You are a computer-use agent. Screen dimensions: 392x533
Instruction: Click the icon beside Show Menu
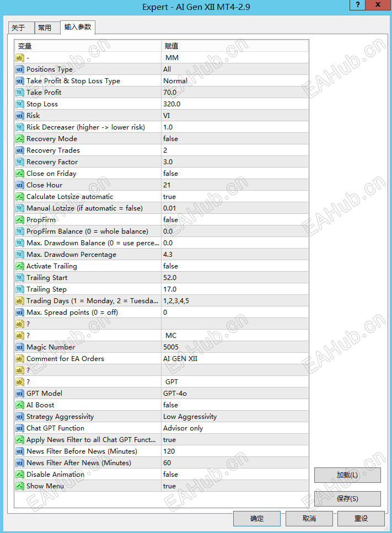pos(20,486)
